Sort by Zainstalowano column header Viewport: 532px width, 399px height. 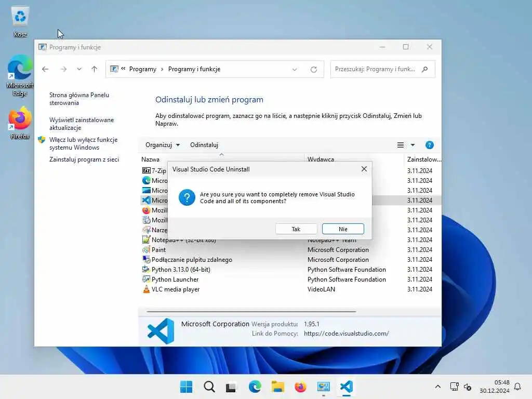[424, 159]
